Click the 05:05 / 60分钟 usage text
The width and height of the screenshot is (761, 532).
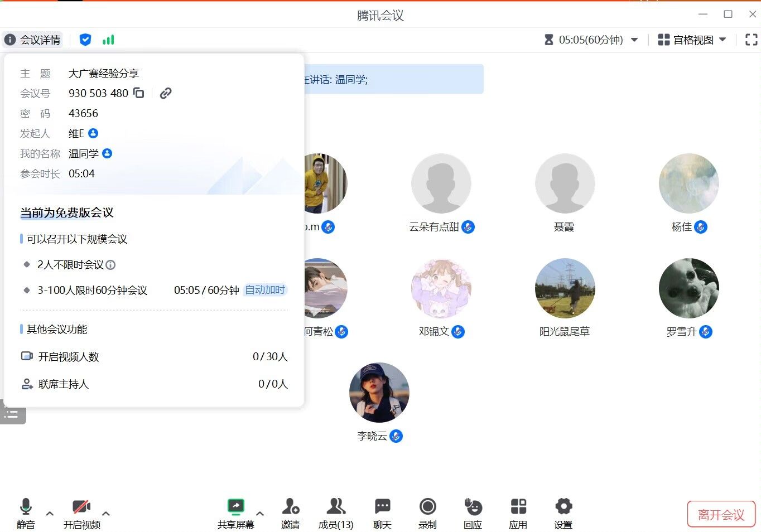pos(206,290)
